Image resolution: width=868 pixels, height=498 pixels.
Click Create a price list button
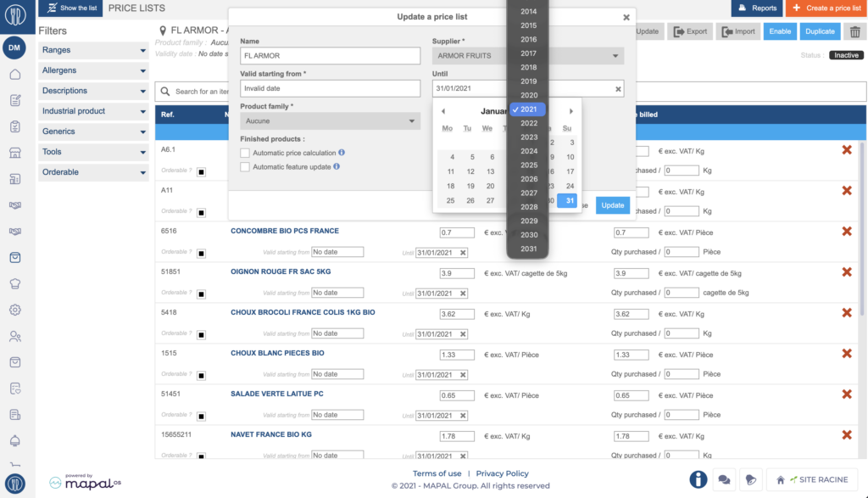[826, 8]
